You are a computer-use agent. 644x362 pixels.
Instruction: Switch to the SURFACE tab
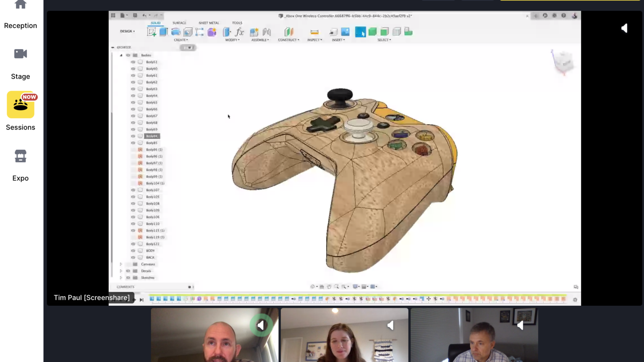coord(179,23)
